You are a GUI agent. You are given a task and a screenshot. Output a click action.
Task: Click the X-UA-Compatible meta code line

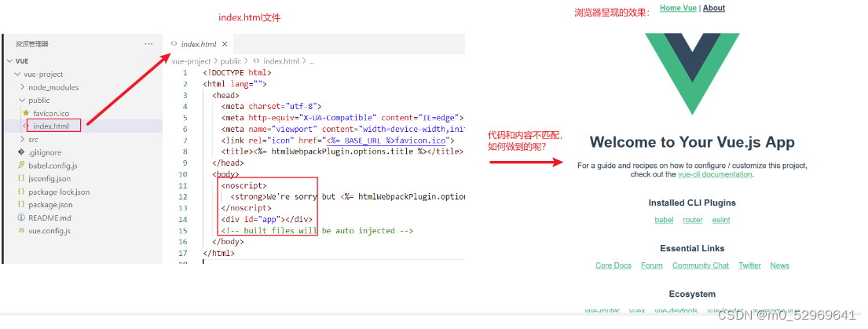tap(342, 118)
